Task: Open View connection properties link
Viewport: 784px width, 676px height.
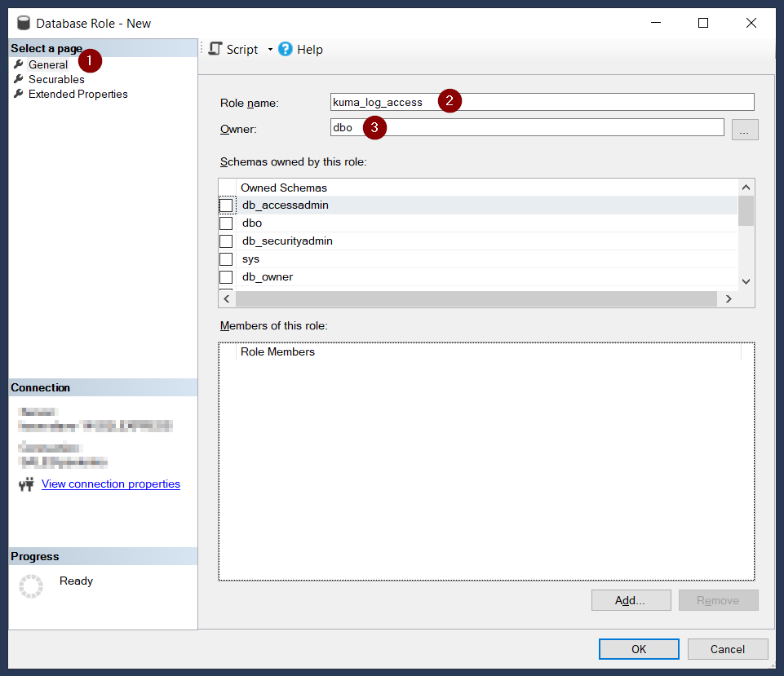Action: point(111,484)
